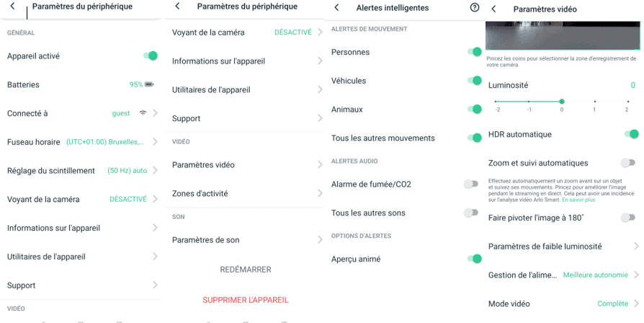Expand Zones d'activité settings
The width and height of the screenshot is (644, 323).
point(319,193)
